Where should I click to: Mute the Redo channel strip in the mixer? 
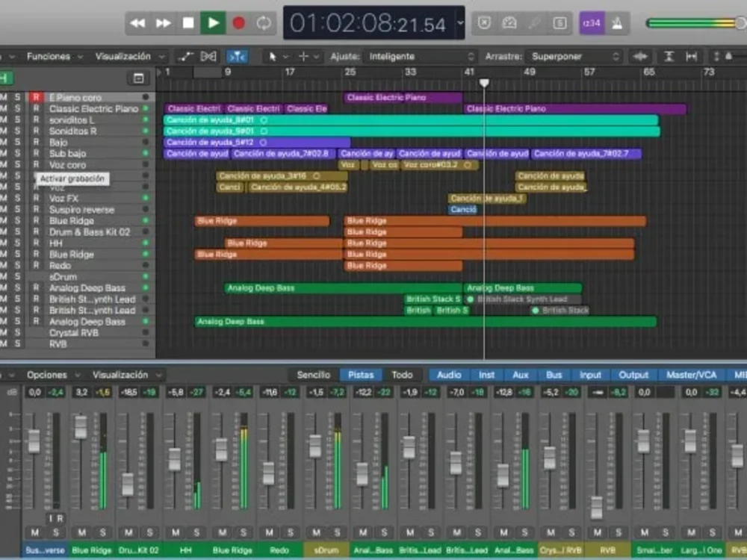pos(269,532)
